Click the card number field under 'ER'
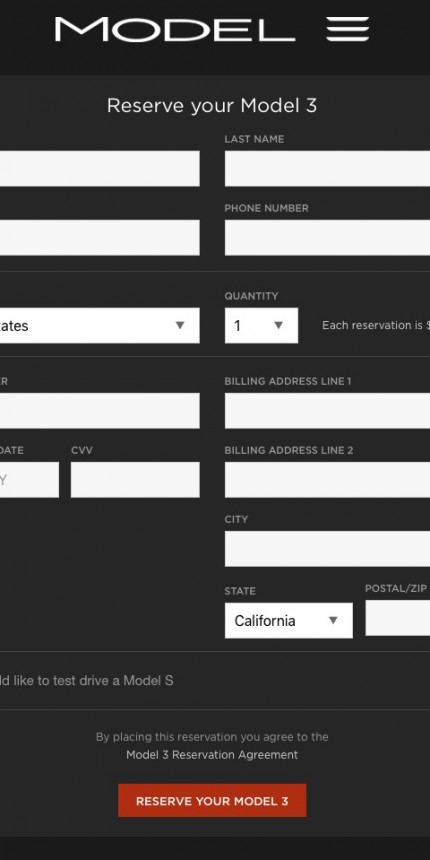This screenshot has height=860, width=430. coord(99,411)
